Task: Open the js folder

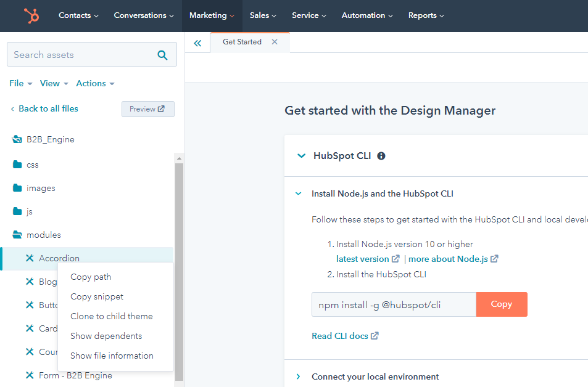Action: tap(29, 211)
